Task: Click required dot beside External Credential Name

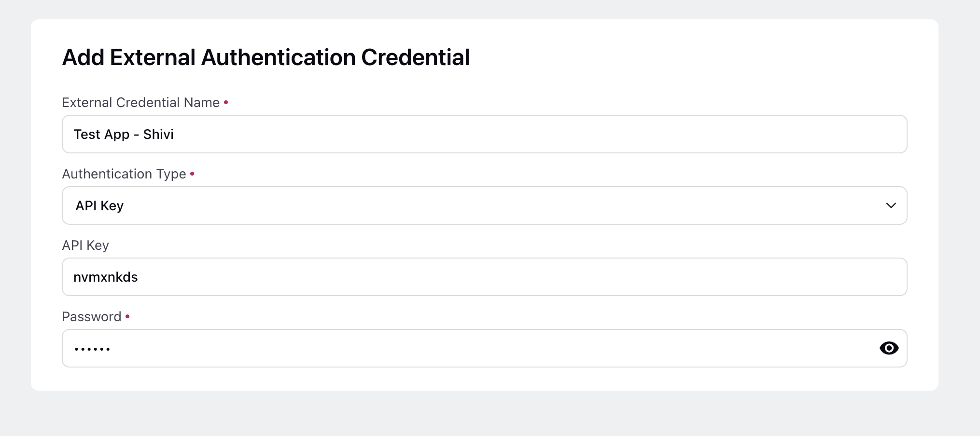Action: pos(226,102)
